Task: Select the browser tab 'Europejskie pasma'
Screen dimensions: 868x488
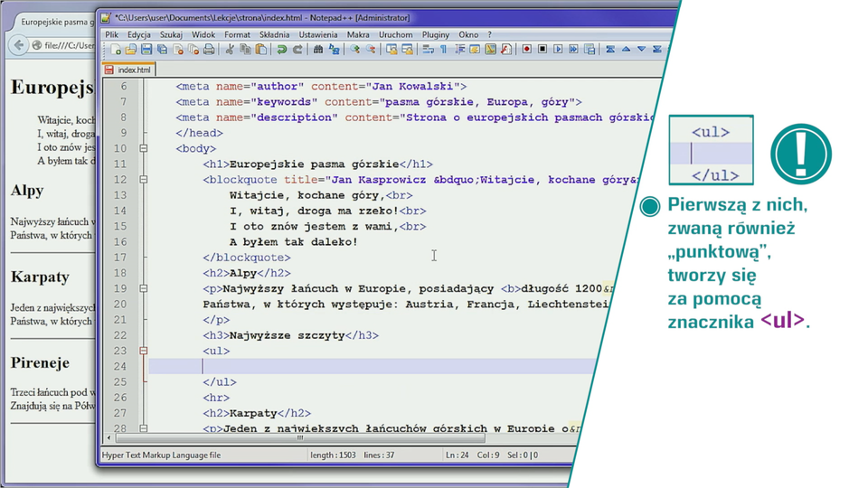Action: click(54, 22)
